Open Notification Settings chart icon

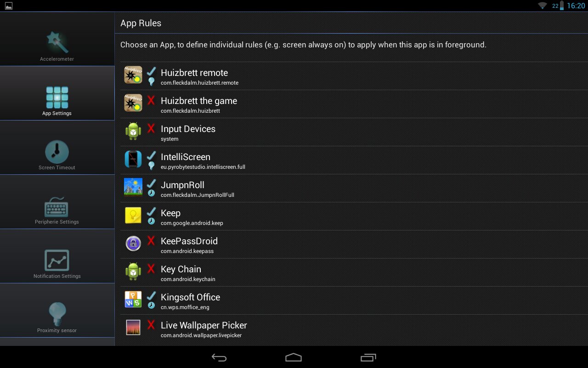[x=57, y=260]
